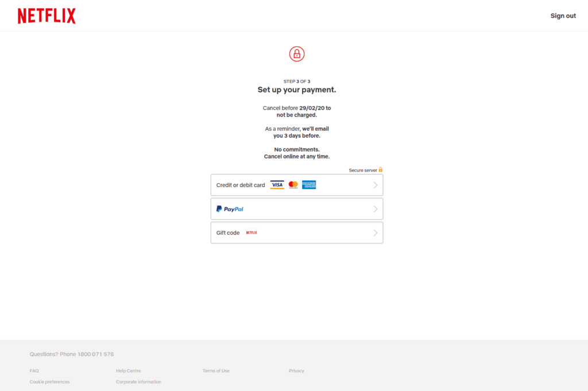Click the Visa card icon
The width and height of the screenshot is (588, 391).
[x=277, y=185]
